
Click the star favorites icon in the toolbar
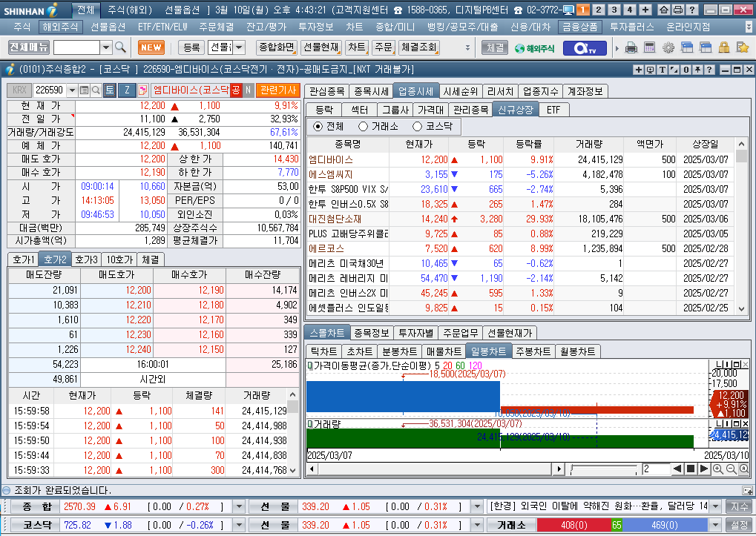click(x=742, y=47)
